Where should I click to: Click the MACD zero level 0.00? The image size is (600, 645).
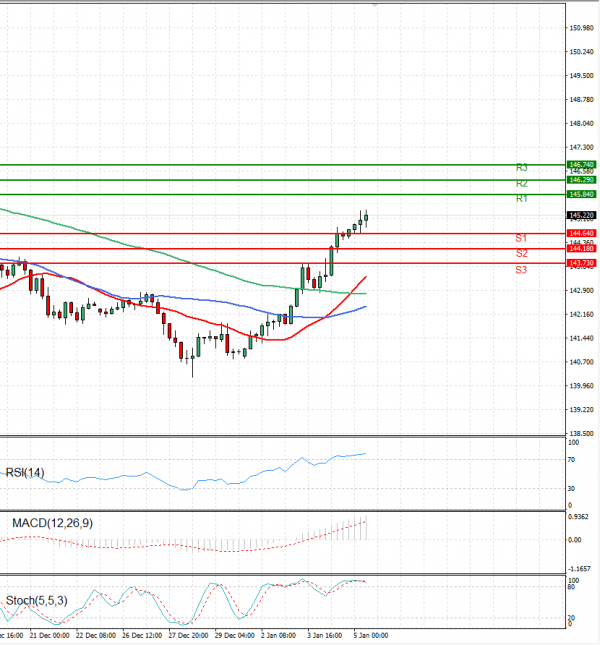point(575,540)
